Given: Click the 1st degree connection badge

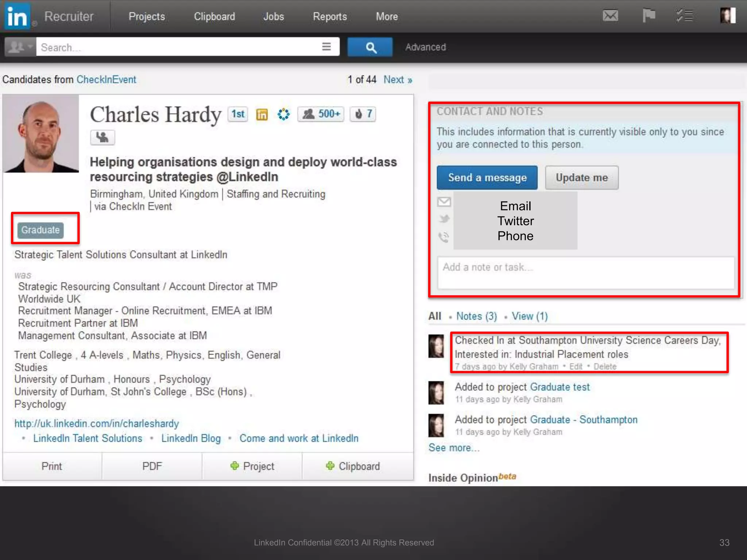Looking at the screenshot, I should (x=238, y=114).
